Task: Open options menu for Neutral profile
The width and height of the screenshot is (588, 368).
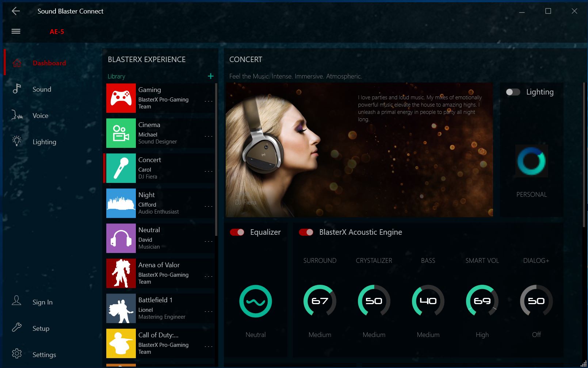Action: (209, 241)
